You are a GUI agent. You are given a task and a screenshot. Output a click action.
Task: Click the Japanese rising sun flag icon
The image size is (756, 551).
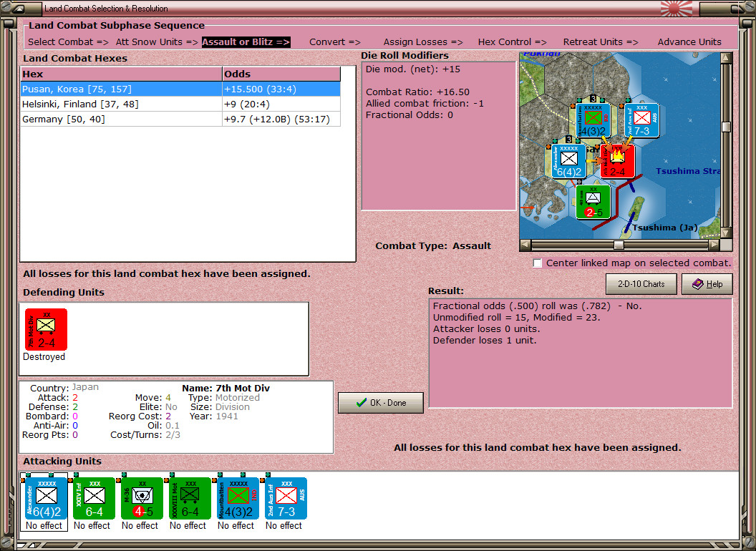point(676,8)
